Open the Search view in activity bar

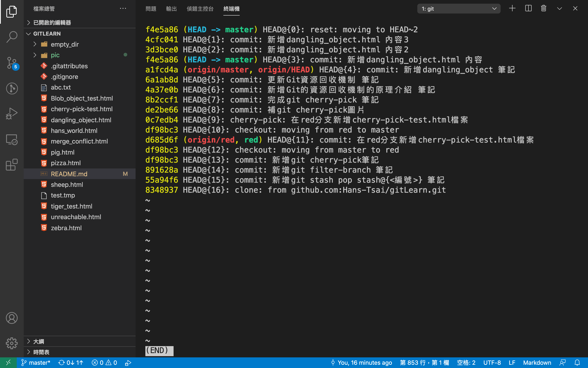pos(12,37)
